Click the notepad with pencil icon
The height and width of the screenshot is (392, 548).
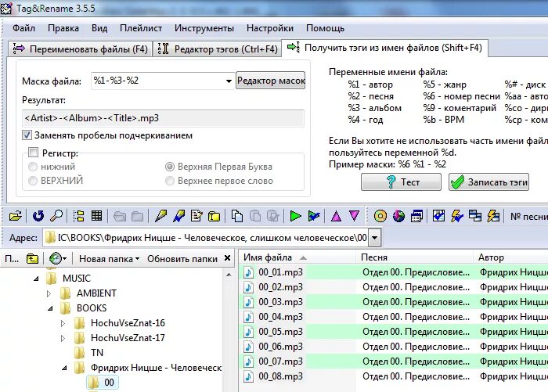tap(196, 216)
